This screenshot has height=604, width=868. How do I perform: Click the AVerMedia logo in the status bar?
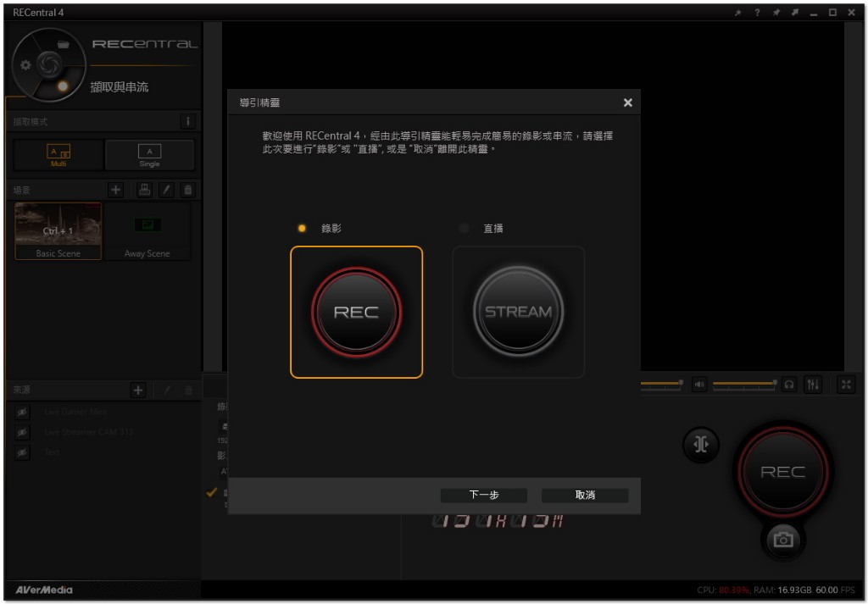pos(44,590)
